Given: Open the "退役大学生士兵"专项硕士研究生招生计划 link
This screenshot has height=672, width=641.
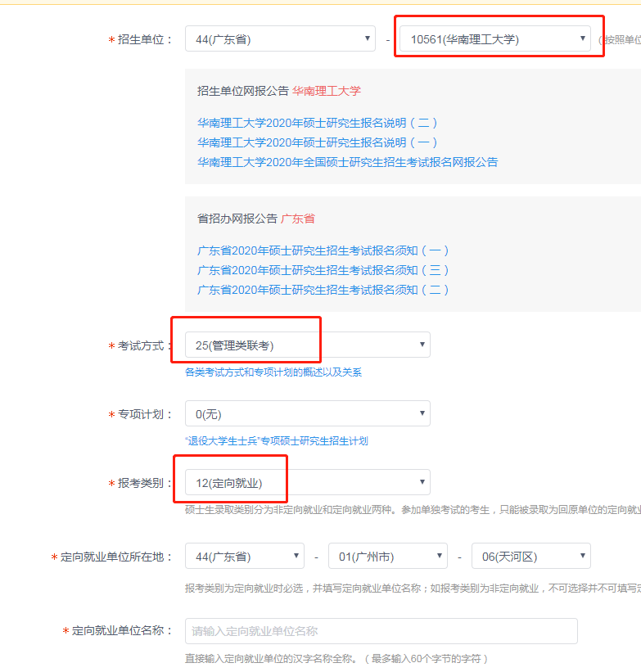Looking at the screenshot, I should [277, 441].
